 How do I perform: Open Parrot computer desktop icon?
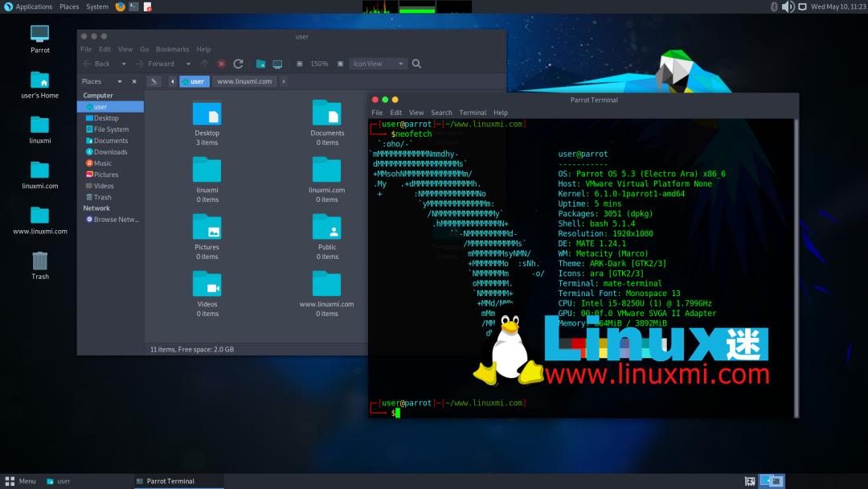pos(40,39)
